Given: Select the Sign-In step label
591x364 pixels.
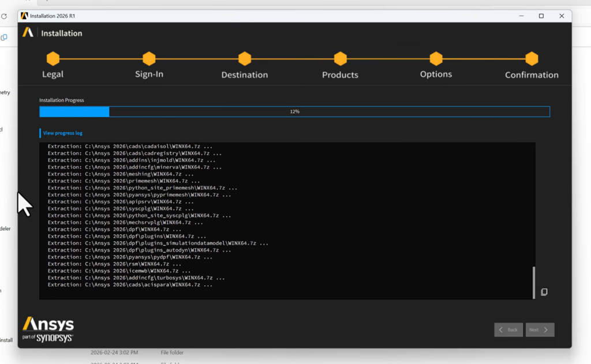Looking at the screenshot, I should tap(149, 74).
